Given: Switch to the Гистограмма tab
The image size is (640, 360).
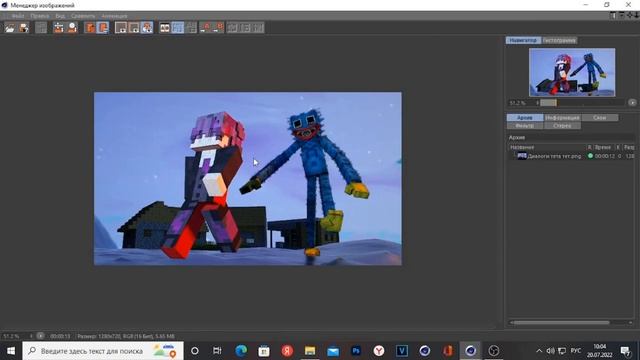Looking at the screenshot, I should pyautogui.click(x=559, y=40).
